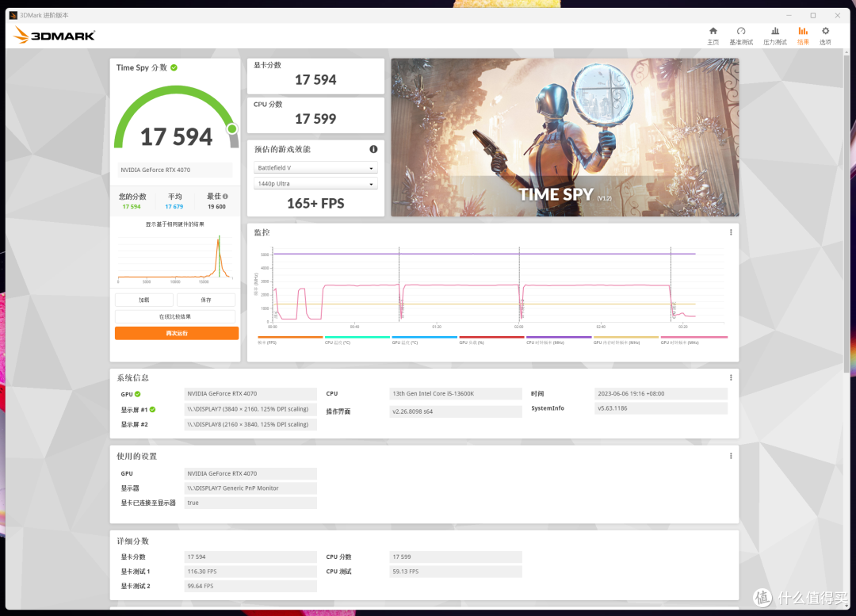Click the interface version v2.26.8098 s64
856x616 pixels.
(x=455, y=411)
